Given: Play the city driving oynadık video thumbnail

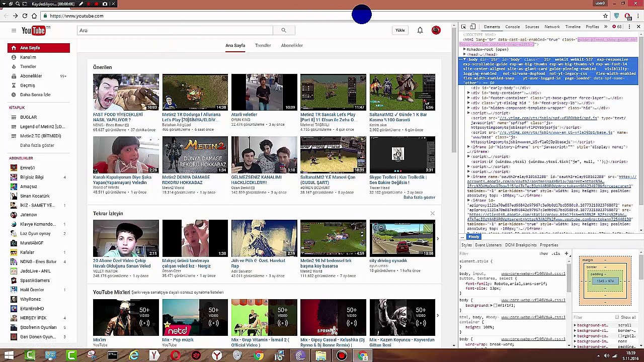Looking at the screenshot, I should click(x=402, y=238).
